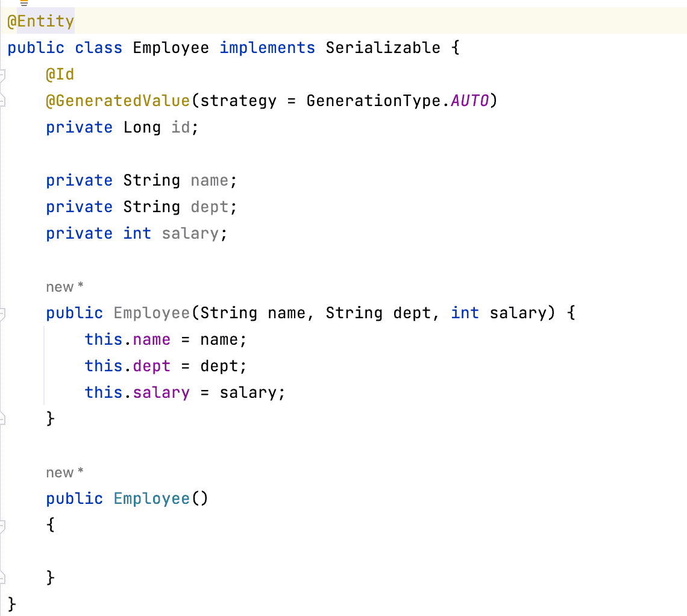Click the GenerationType enum reference
This screenshot has height=616, width=687.
pos(373,101)
